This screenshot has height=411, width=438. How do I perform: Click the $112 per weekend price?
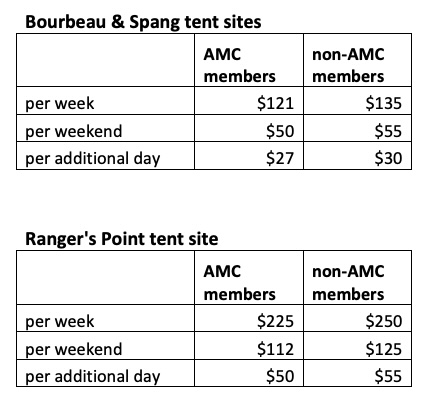click(276, 349)
